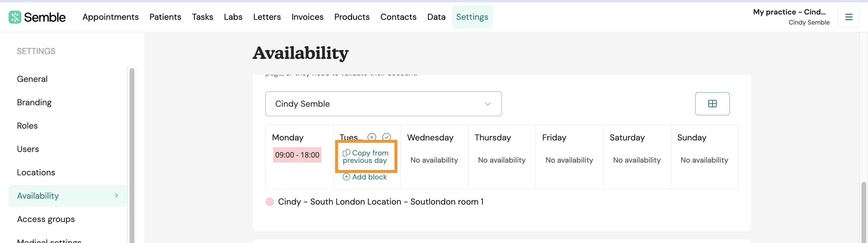Image resolution: width=868 pixels, height=243 pixels.
Task: Click the Semble logo icon
Action: 15,17
